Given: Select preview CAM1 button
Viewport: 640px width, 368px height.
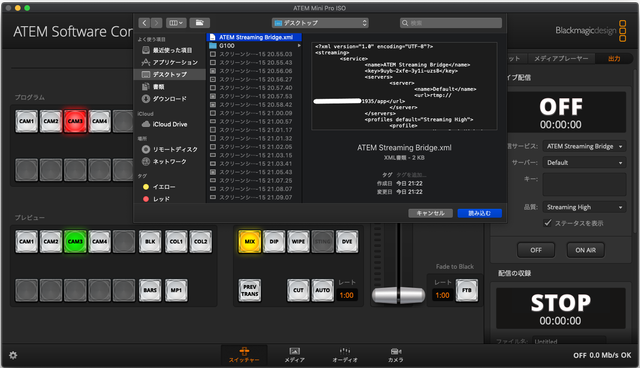Looking at the screenshot, I should tap(27, 242).
